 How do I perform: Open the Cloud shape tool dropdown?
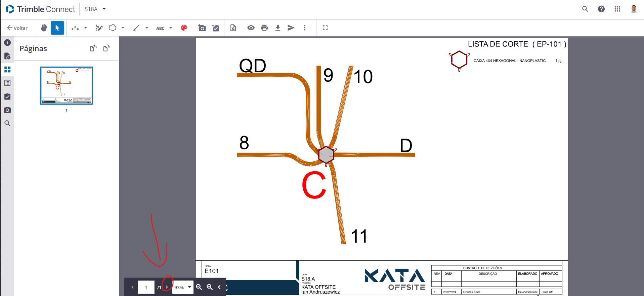123,28
